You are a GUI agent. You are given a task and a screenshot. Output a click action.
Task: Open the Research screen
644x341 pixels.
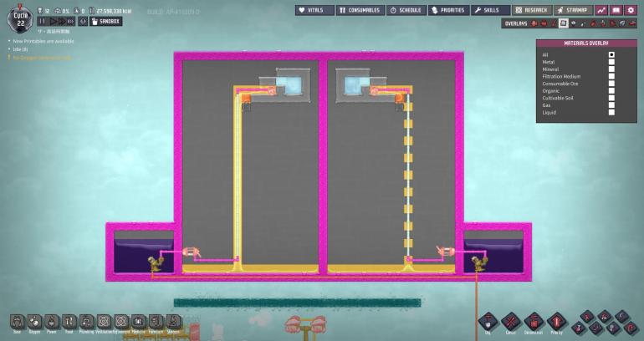(532, 10)
